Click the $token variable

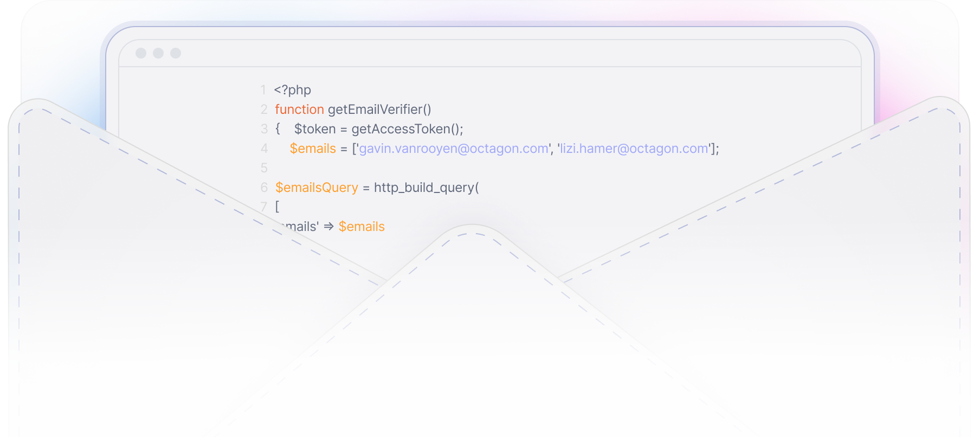tap(315, 129)
